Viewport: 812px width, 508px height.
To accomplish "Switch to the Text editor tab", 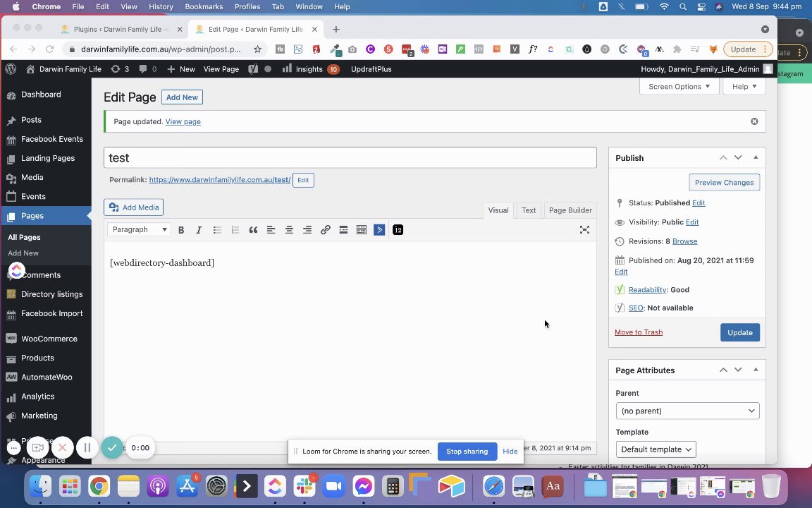I will [x=529, y=210].
